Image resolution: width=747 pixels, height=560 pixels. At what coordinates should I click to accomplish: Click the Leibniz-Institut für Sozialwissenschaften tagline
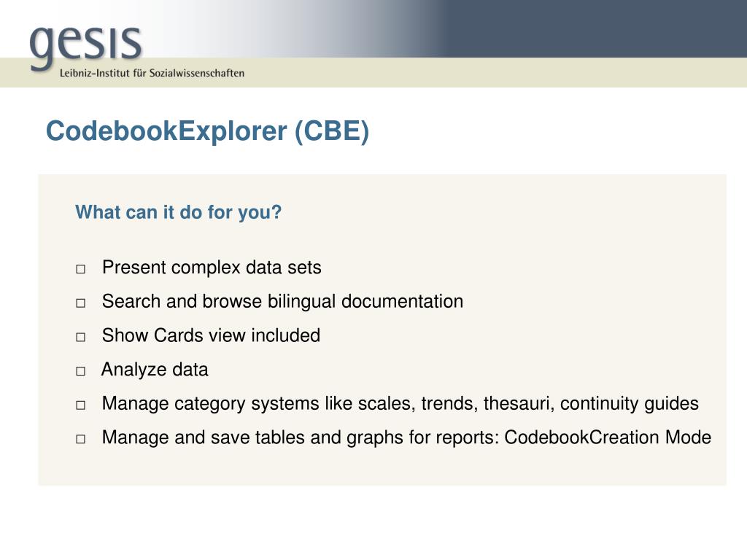152,73
